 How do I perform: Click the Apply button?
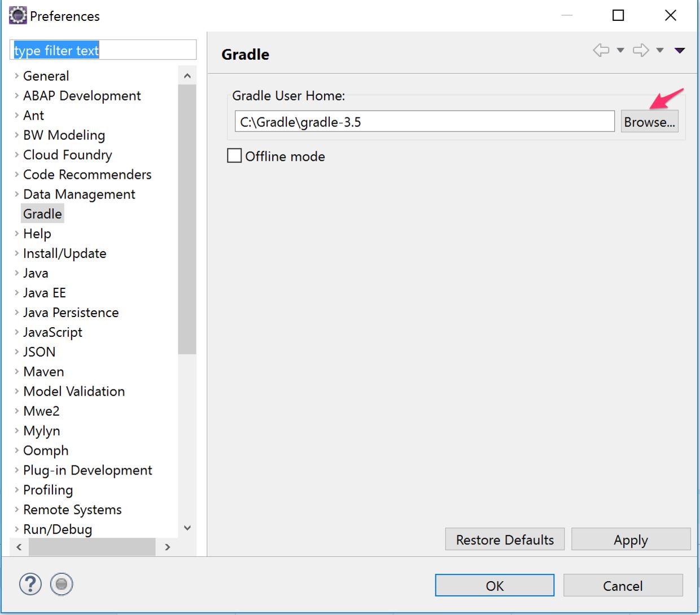coord(631,539)
